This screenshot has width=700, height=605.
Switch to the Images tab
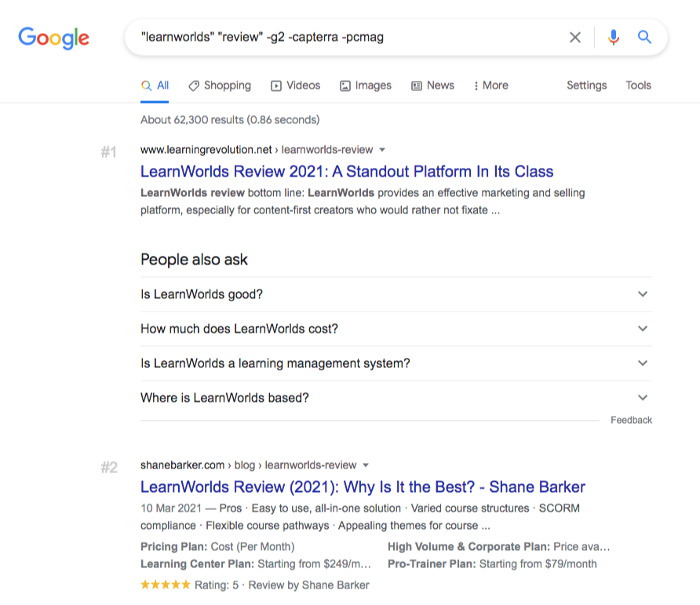point(365,86)
